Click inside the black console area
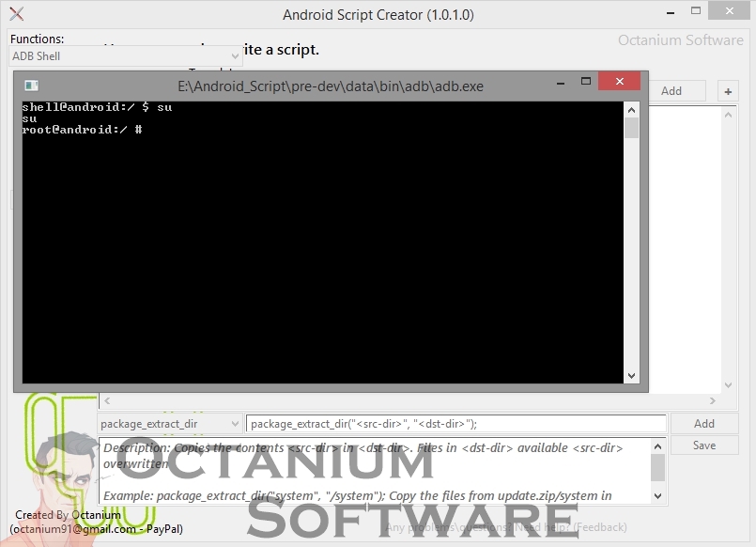This screenshot has height=547, width=756. pos(322,242)
